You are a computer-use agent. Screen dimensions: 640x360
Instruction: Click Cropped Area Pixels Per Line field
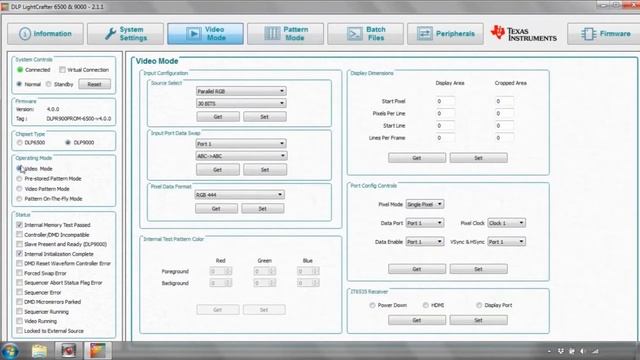coord(504,113)
